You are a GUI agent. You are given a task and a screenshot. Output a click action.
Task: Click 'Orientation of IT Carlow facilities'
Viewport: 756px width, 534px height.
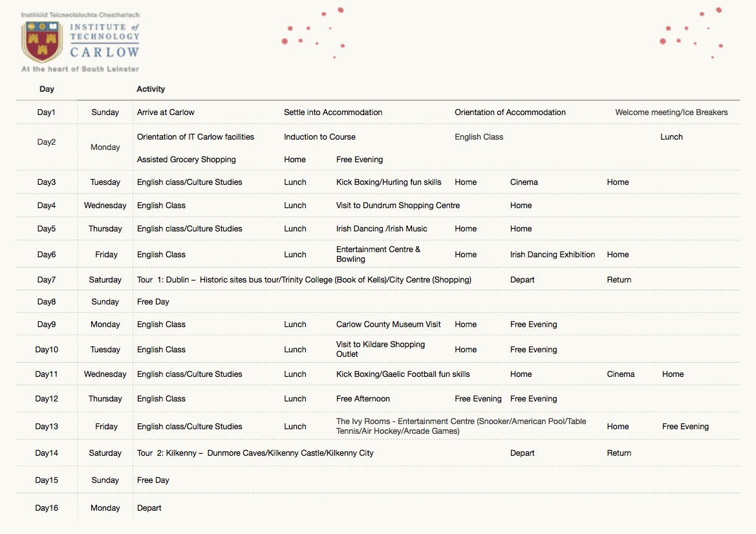(x=195, y=137)
